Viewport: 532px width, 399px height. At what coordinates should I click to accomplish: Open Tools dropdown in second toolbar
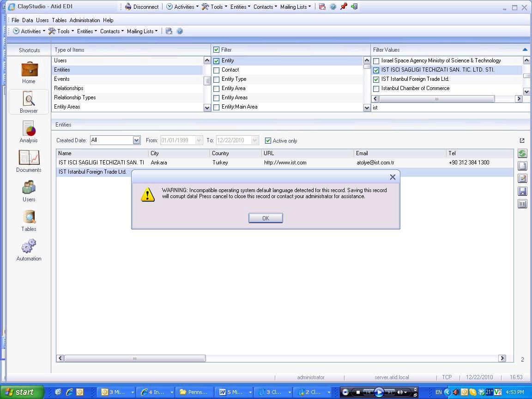[x=61, y=31]
